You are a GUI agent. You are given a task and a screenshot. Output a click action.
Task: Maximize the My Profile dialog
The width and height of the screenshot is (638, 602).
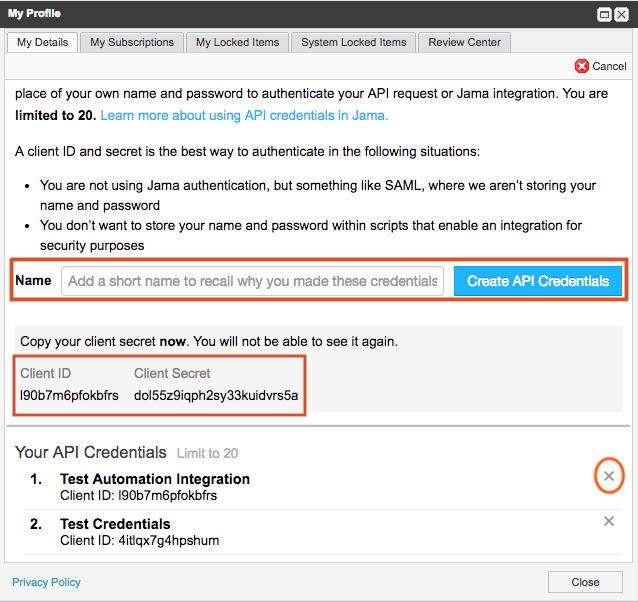tap(604, 15)
